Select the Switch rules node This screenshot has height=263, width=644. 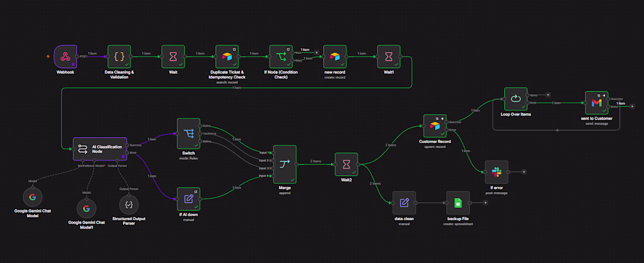click(x=189, y=134)
